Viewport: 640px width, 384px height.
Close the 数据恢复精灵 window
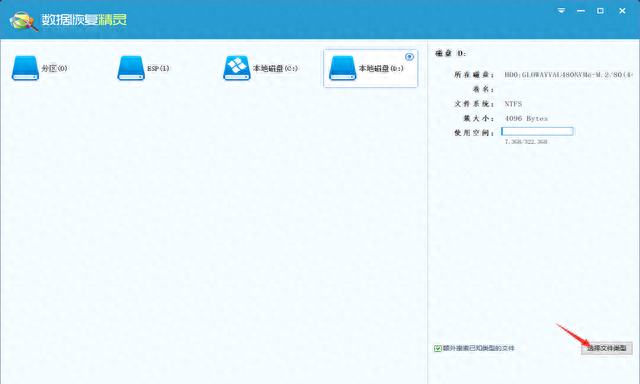[x=622, y=11]
